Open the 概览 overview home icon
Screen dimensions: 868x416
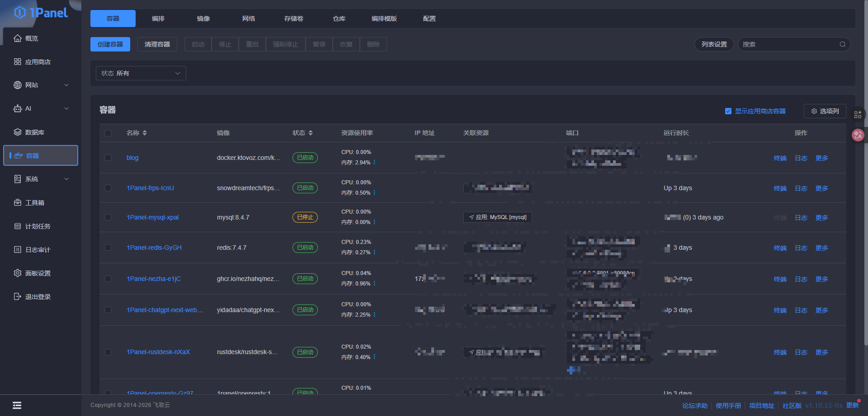point(18,38)
